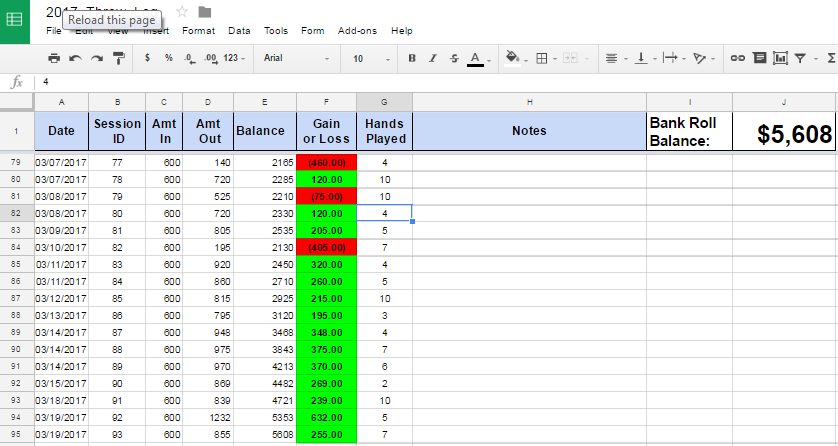838x446 pixels.
Task: Click the Insert comment icon
Action: (x=759, y=58)
